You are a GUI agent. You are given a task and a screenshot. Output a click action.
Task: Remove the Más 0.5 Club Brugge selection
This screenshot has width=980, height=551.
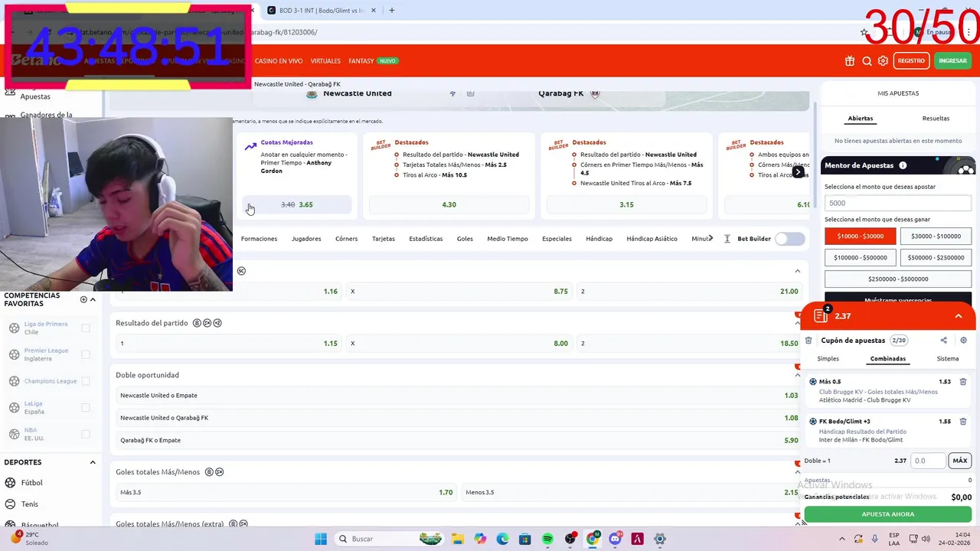[963, 382]
